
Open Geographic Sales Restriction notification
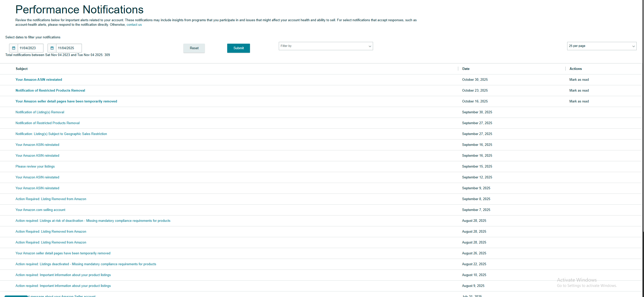pyautogui.click(x=61, y=134)
